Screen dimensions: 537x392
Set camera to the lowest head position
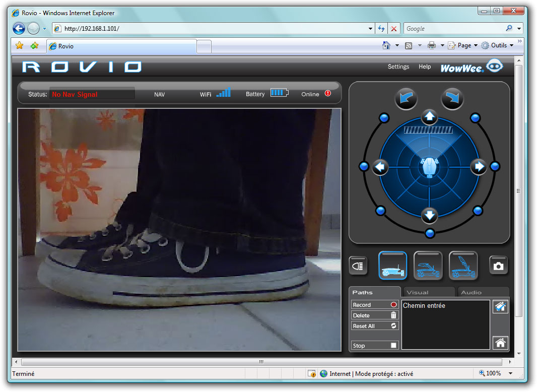click(x=393, y=266)
